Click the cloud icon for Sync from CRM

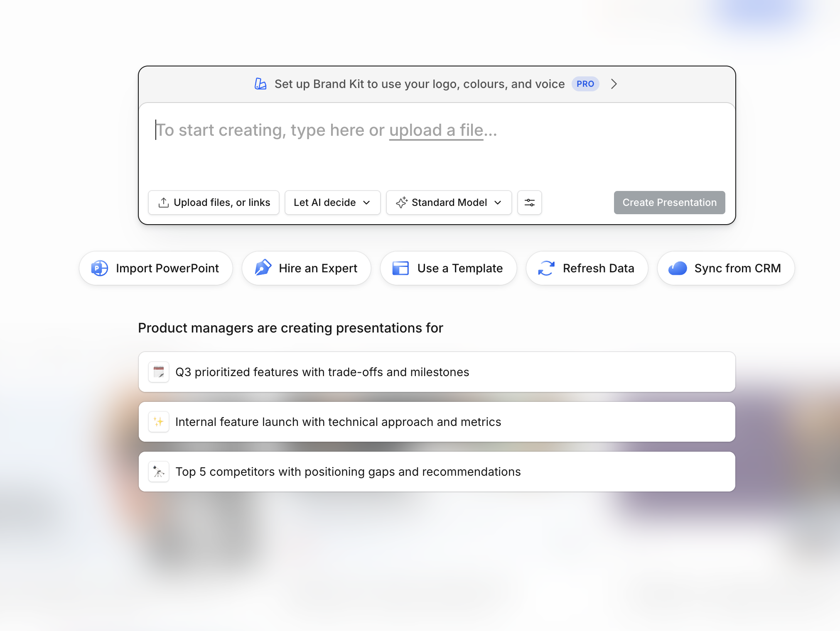(x=678, y=268)
